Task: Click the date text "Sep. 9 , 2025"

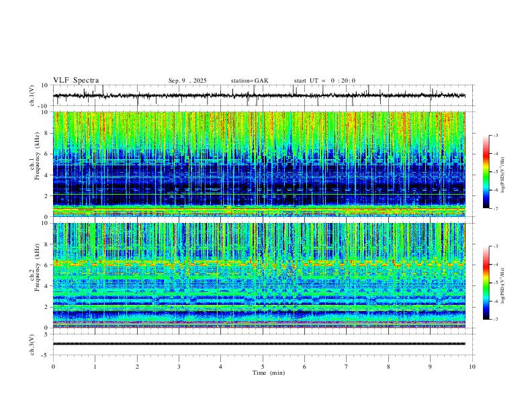Action: tap(187, 81)
